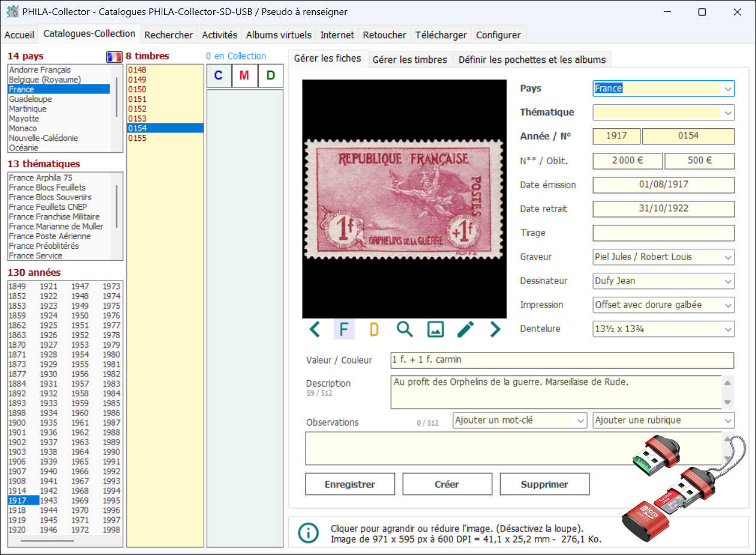The width and height of the screenshot is (756, 555).
Task: Expand the Graveur combo box
Action: (x=728, y=257)
